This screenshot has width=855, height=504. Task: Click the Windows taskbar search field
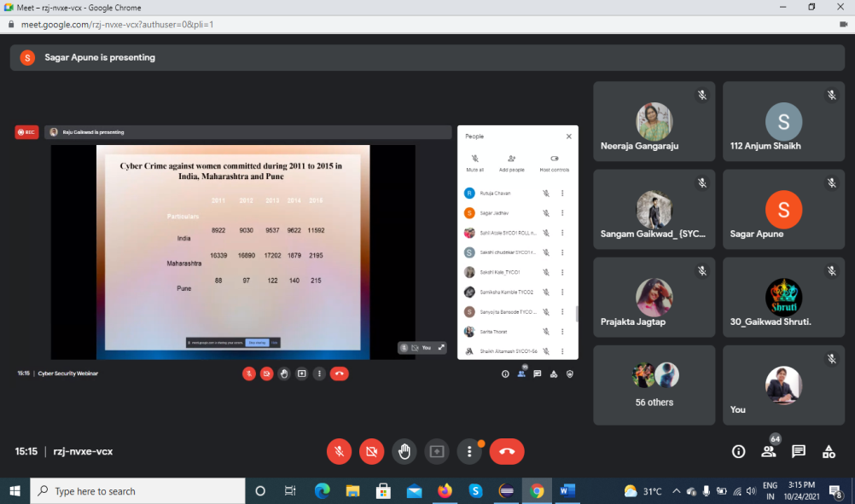[137, 491]
